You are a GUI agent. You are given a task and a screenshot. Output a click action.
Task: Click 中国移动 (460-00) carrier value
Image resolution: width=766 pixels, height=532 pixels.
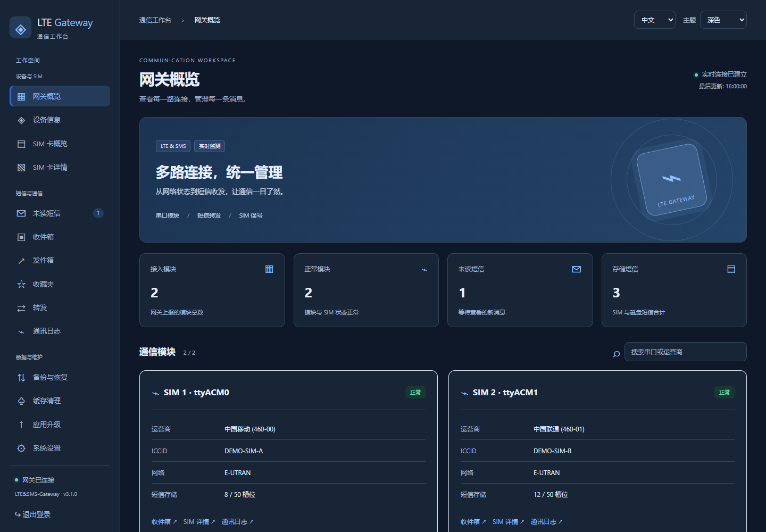tap(250, 429)
